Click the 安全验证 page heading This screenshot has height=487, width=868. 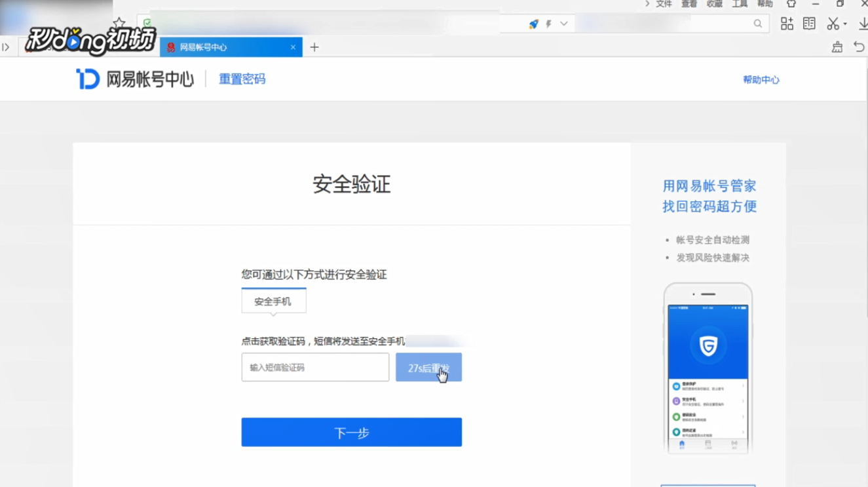[x=352, y=184]
